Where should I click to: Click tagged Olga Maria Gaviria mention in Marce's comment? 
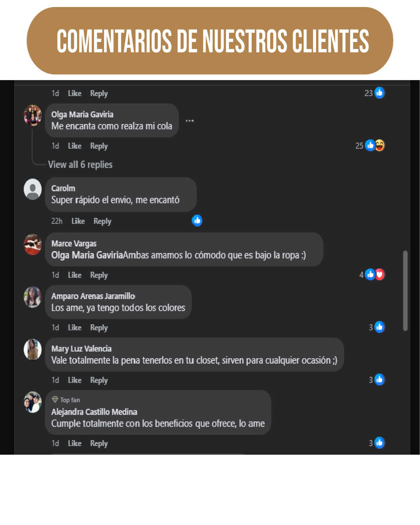point(87,255)
